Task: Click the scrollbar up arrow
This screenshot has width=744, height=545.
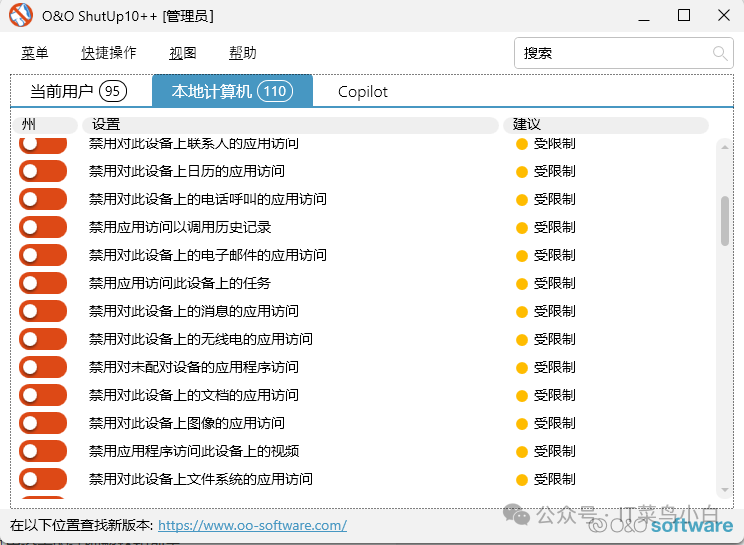Action: [725, 148]
